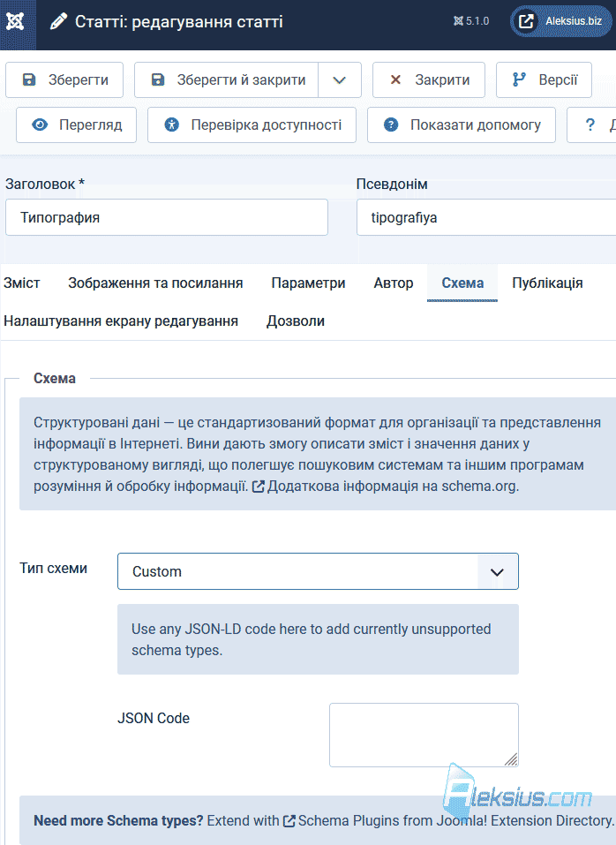Click the Тип схеми label
This screenshot has width=616, height=845.
point(53,568)
